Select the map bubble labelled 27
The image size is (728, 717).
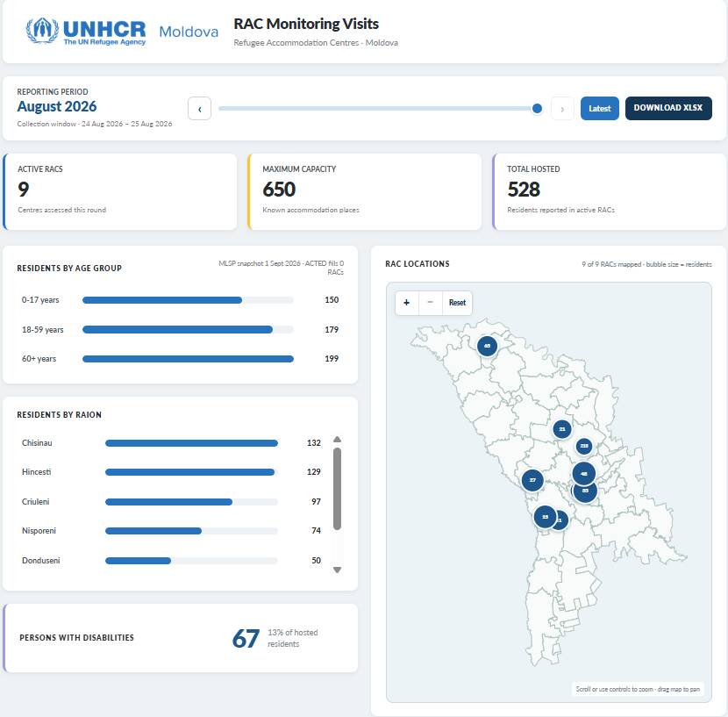coord(532,480)
